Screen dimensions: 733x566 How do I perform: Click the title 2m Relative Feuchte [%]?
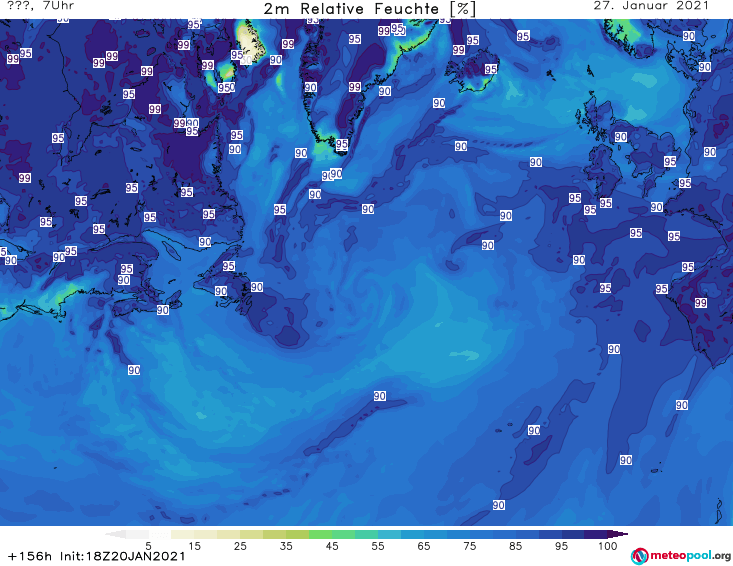tap(370, 8)
